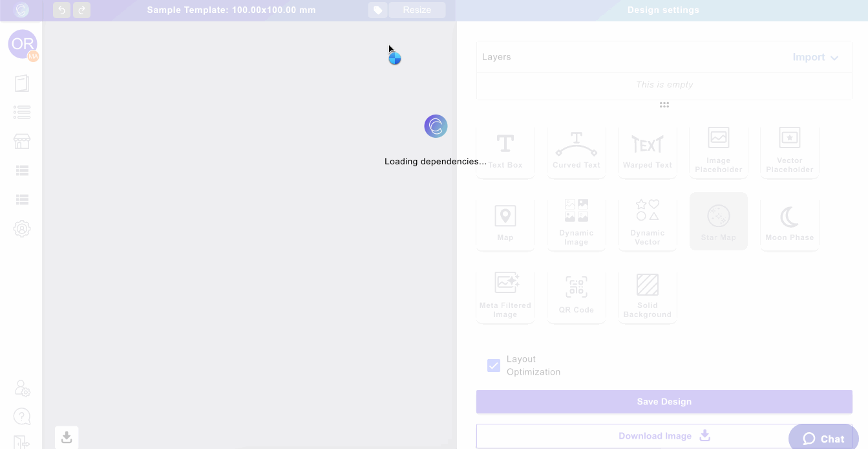The image size is (868, 449).
Task: Add an Image Placeholder
Action: pos(718,151)
